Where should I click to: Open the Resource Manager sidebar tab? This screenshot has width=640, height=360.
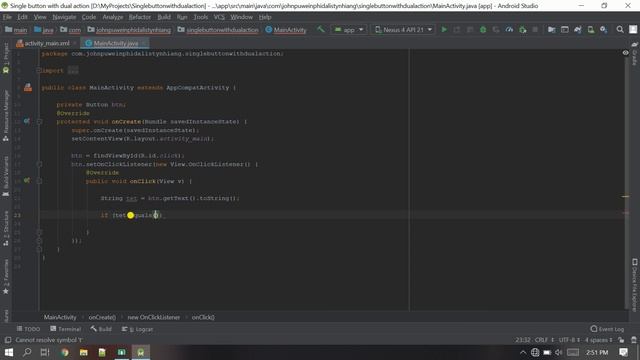point(6,116)
